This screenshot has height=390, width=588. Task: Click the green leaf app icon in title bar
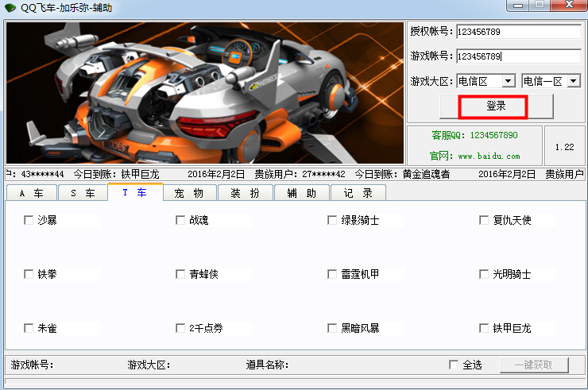(10, 7)
